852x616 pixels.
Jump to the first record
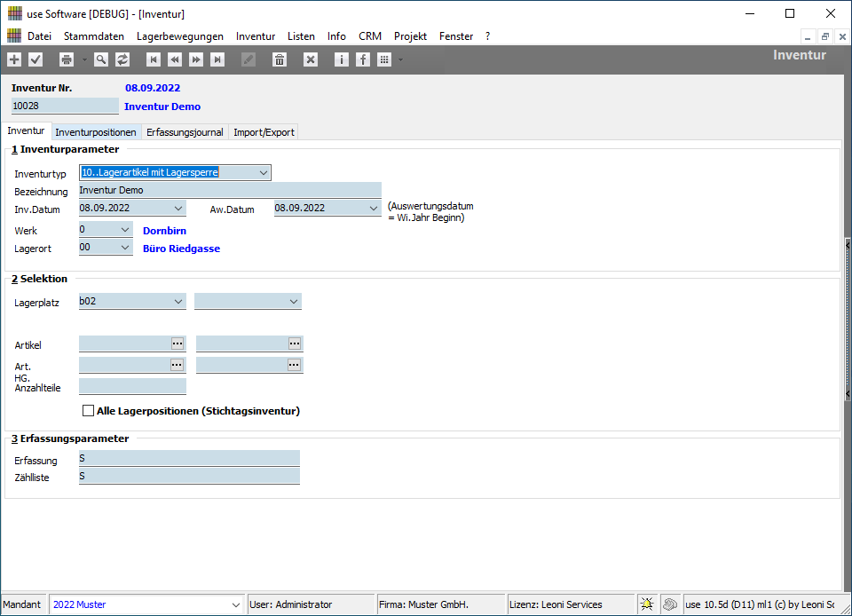pyautogui.click(x=154, y=59)
